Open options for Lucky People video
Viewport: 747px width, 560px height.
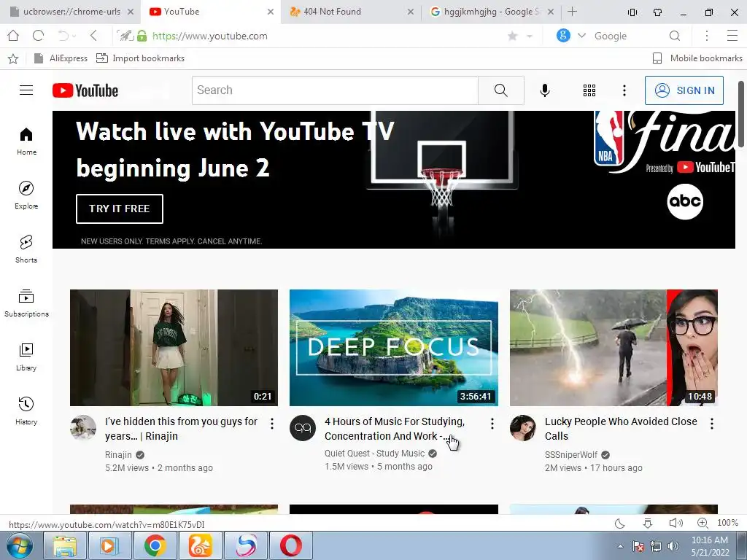tap(712, 424)
